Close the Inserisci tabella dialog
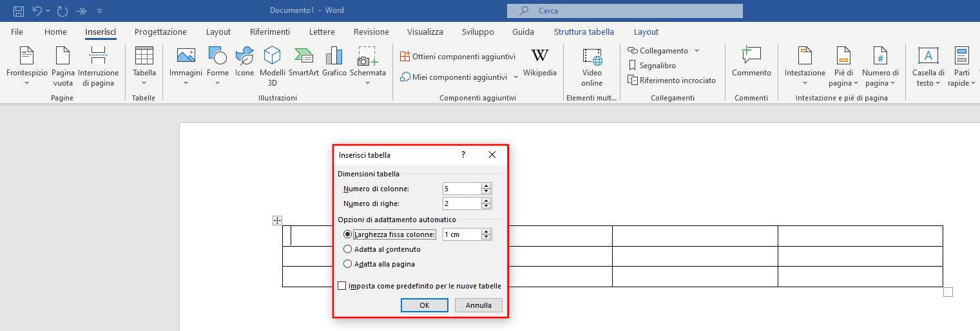Screen dimensions: 980x331 pyautogui.click(x=492, y=155)
